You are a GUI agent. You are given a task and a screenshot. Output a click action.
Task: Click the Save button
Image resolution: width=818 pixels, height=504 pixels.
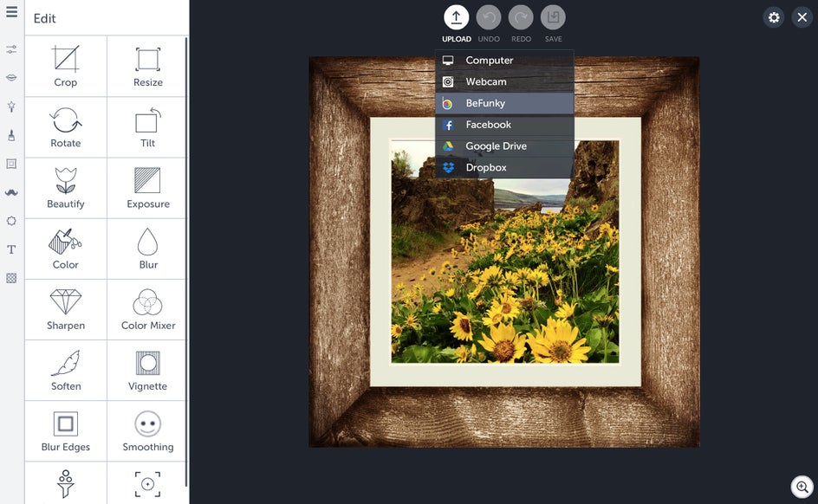[553, 17]
